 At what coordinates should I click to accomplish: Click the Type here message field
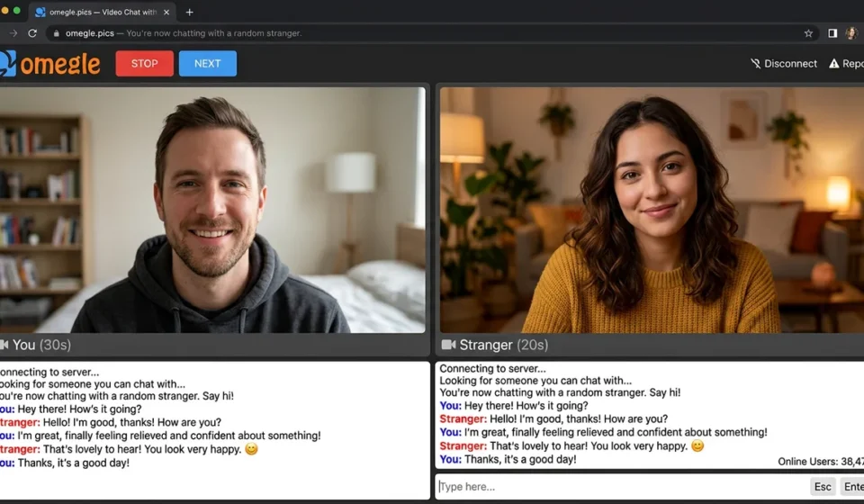click(622, 486)
